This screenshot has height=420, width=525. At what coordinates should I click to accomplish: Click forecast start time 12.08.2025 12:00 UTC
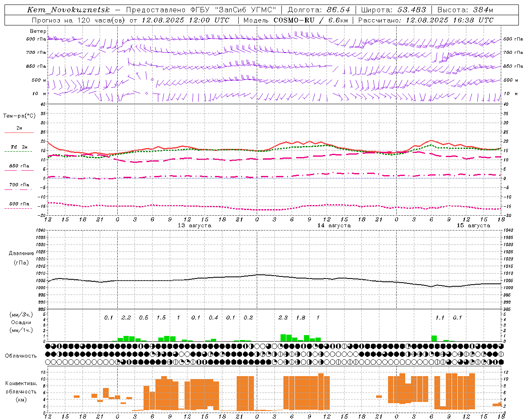click(x=185, y=20)
